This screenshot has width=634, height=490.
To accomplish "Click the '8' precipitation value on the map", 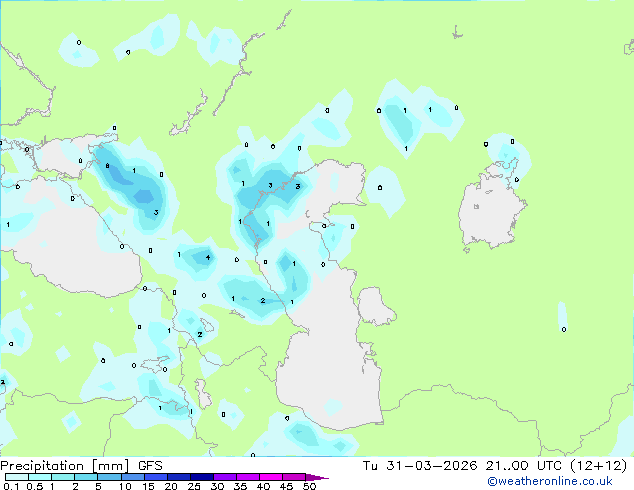I will (x=107, y=166).
